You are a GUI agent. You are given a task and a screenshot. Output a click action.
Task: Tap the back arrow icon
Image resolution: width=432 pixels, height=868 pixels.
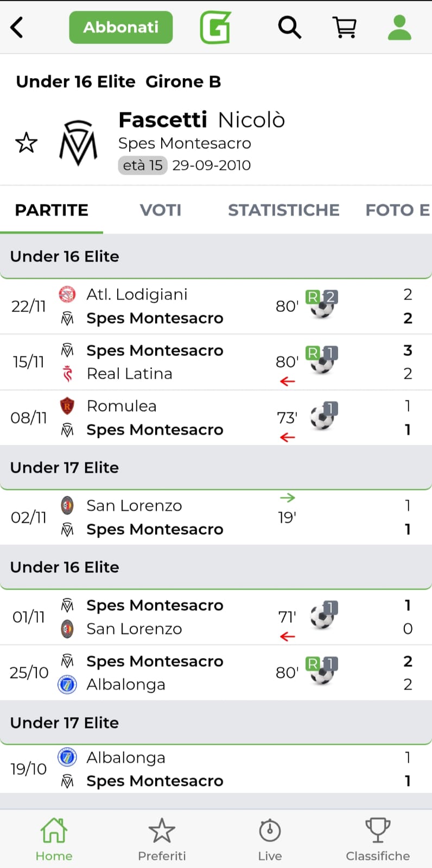click(17, 27)
